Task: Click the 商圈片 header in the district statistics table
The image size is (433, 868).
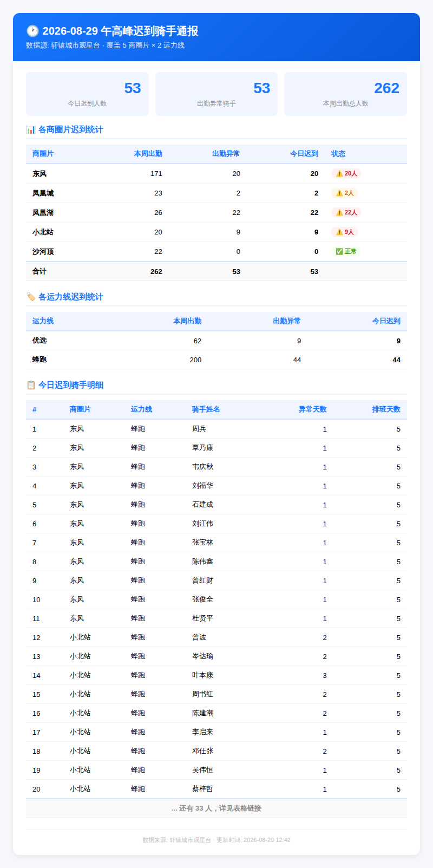Action: point(43,154)
